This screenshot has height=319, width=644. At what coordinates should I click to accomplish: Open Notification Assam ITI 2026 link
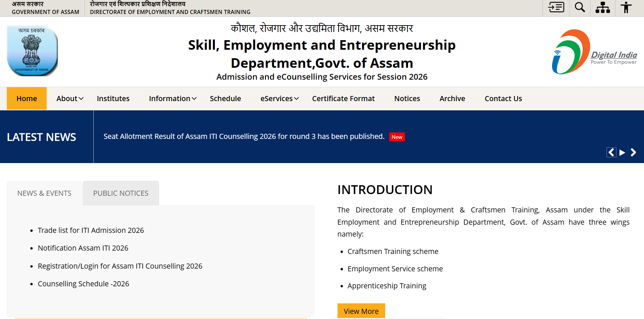tap(83, 248)
